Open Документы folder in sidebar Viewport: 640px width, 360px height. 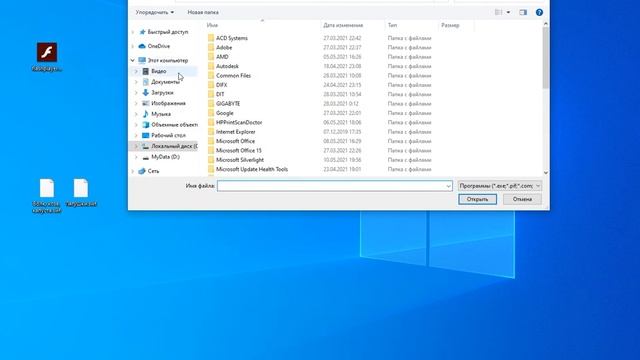pos(165,82)
